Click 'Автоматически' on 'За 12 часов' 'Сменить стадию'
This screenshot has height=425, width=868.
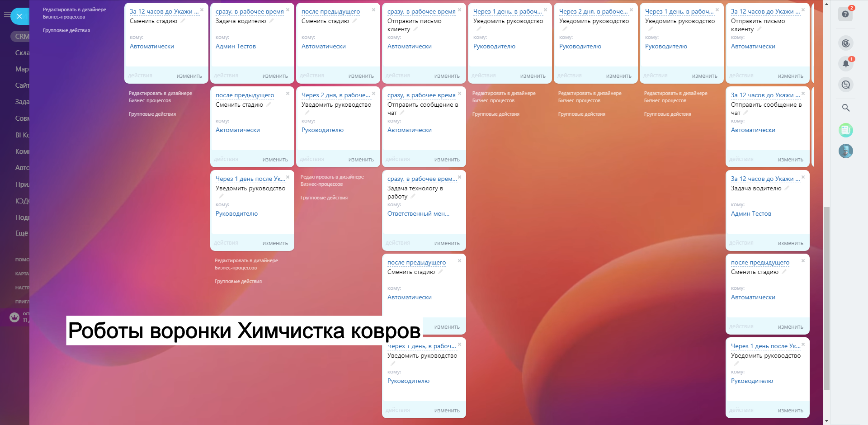point(152,47)
